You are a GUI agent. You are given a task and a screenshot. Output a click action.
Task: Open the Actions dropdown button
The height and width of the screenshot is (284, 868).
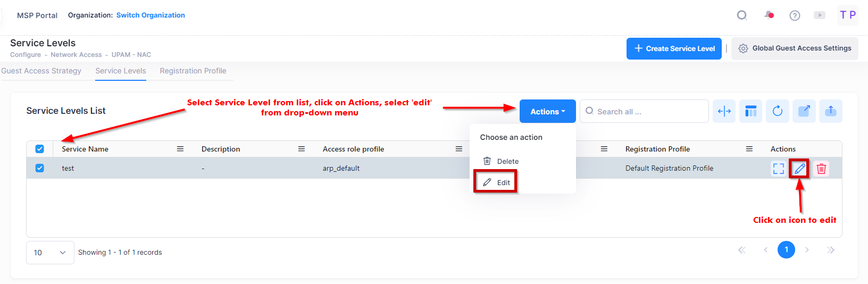coord(547,112)
